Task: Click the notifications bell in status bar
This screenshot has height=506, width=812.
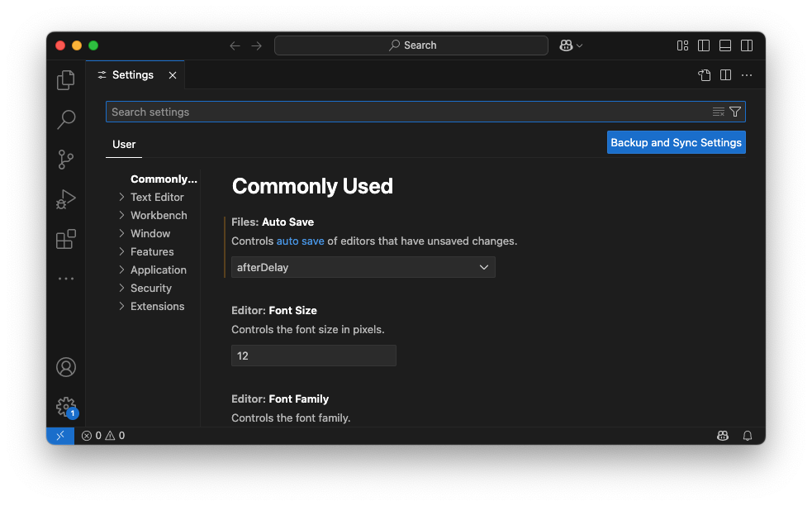Action: coord(748,436)
